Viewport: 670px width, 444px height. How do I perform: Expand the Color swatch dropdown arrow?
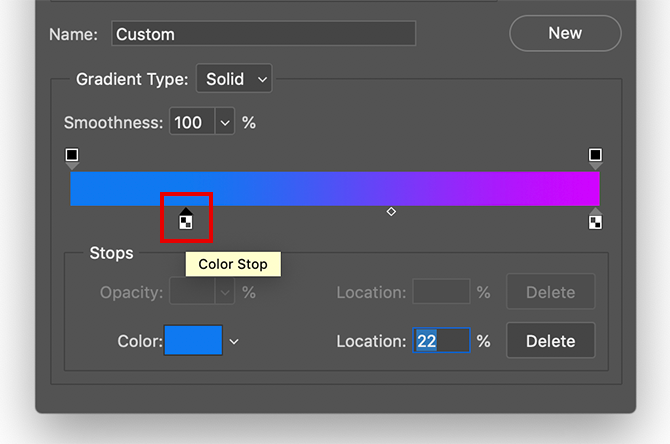click(234, 341)
